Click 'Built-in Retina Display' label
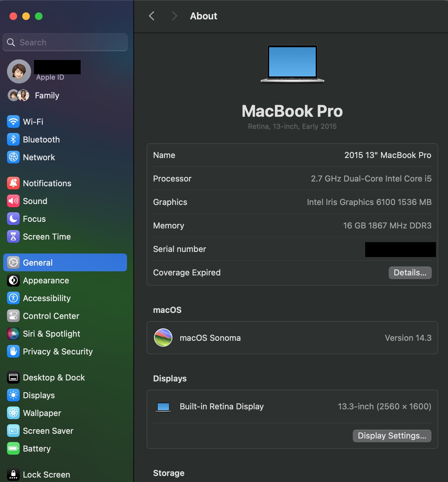448x482 pixels. coord(222,406)
